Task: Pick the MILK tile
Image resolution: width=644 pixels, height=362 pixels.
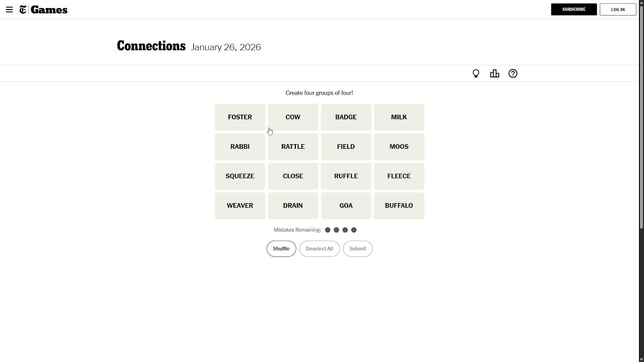Action: pyautogui.click(x=399, y=117)
